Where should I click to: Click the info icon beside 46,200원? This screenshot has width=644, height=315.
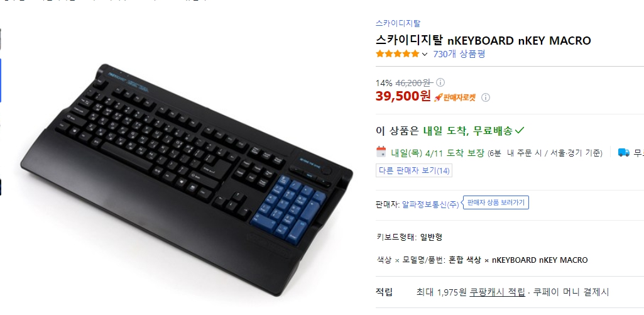[439, 82]
